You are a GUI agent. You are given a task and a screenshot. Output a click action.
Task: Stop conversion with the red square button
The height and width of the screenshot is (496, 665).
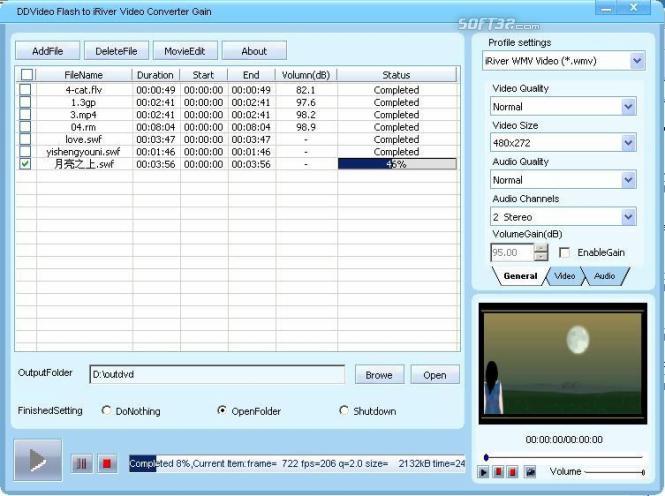pos(107,463)
